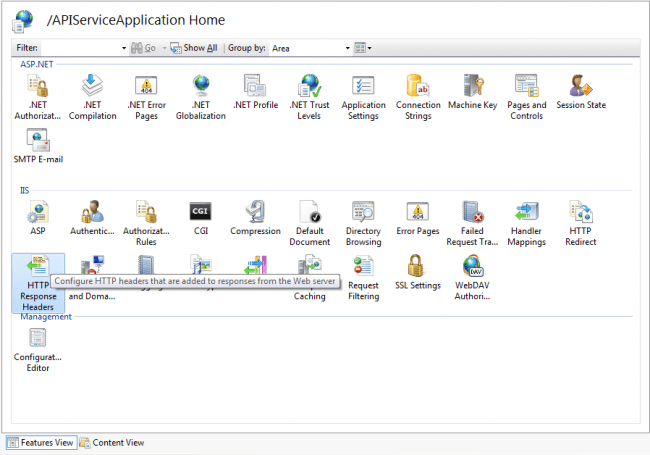Click the Filter text field
This screenshot has height=455, width=650.
[x=81, y=48]
